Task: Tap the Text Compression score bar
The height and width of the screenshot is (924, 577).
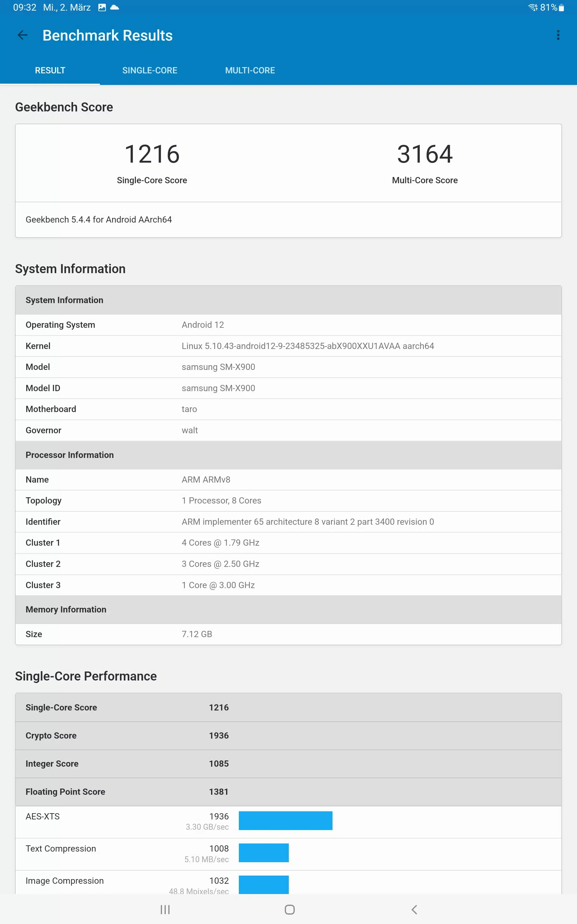Action: tap(264, 853)
